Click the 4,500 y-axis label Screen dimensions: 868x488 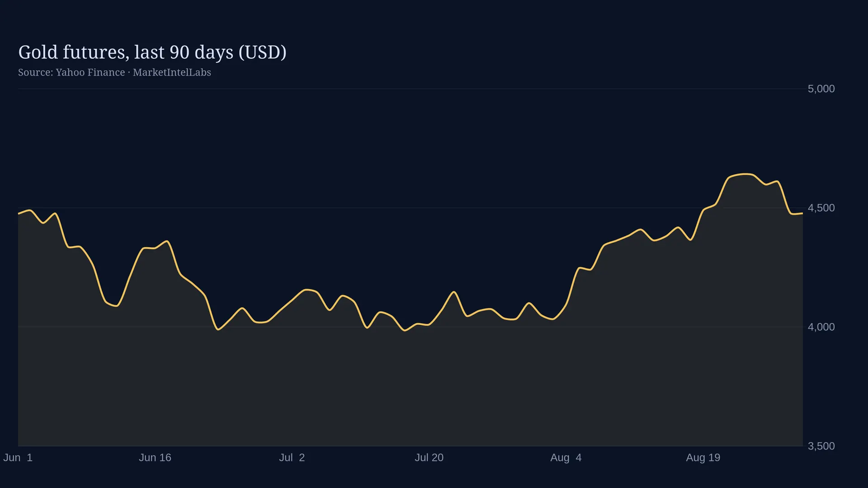[x=821, y=208]
